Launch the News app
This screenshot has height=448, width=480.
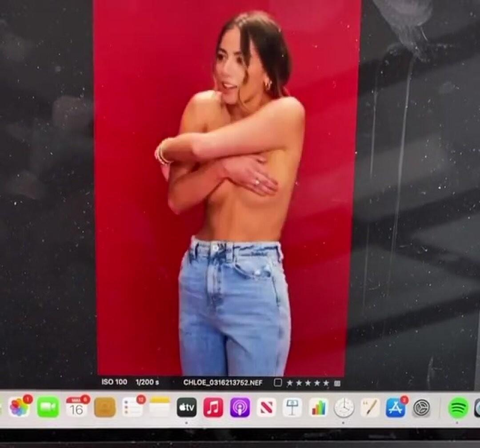click(266, 407)
